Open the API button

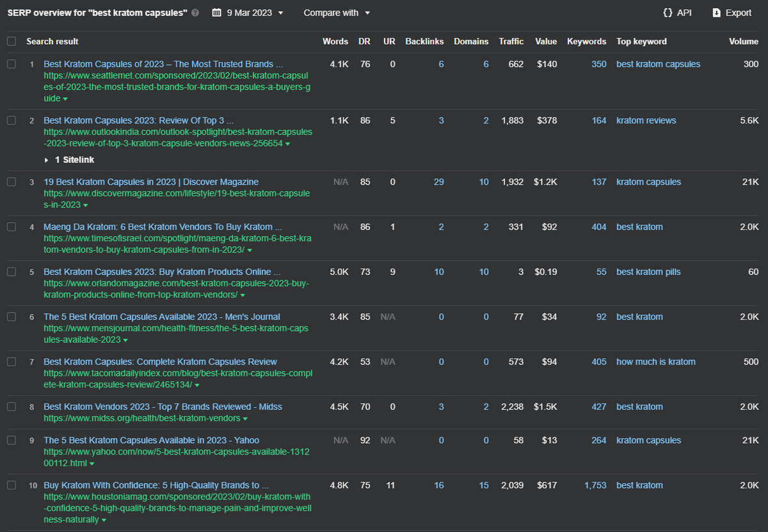tap(677, 13)
